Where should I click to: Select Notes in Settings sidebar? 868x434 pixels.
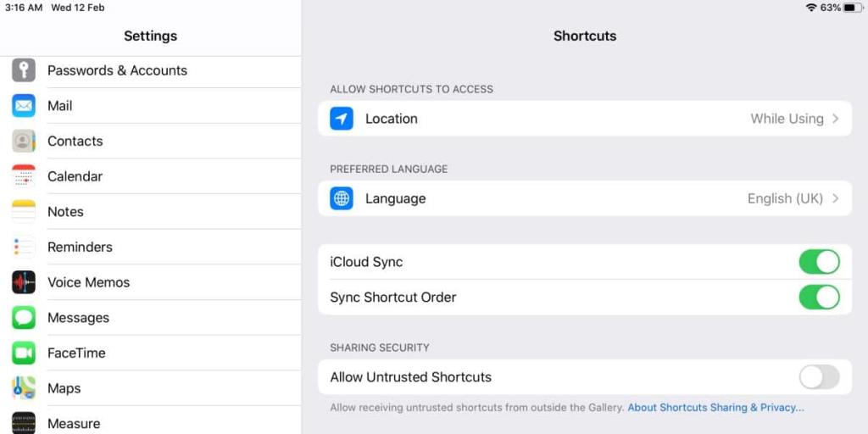pyautogui.click(x=66, y=212)
